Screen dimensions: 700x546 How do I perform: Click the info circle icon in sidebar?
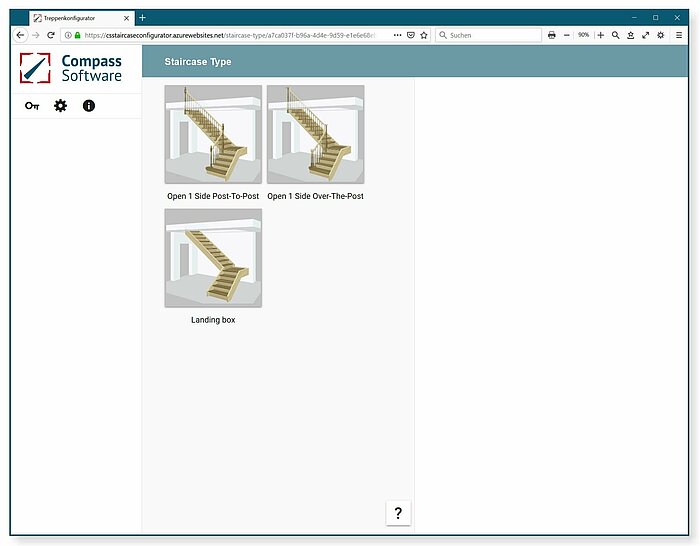89,106
